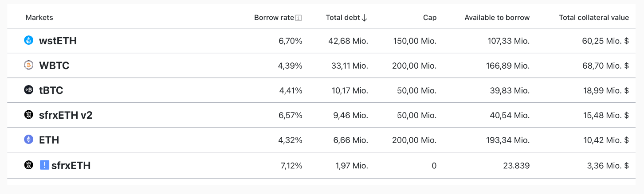Image resolution: width=644 pixels, height=194 pixels.
Task: Open the wstETH market
Action: [322, 41]
